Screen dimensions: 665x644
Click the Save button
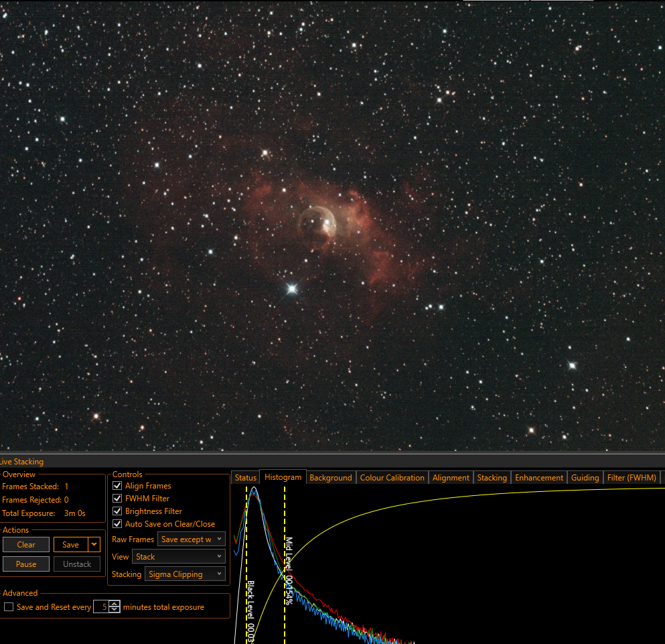70,545
